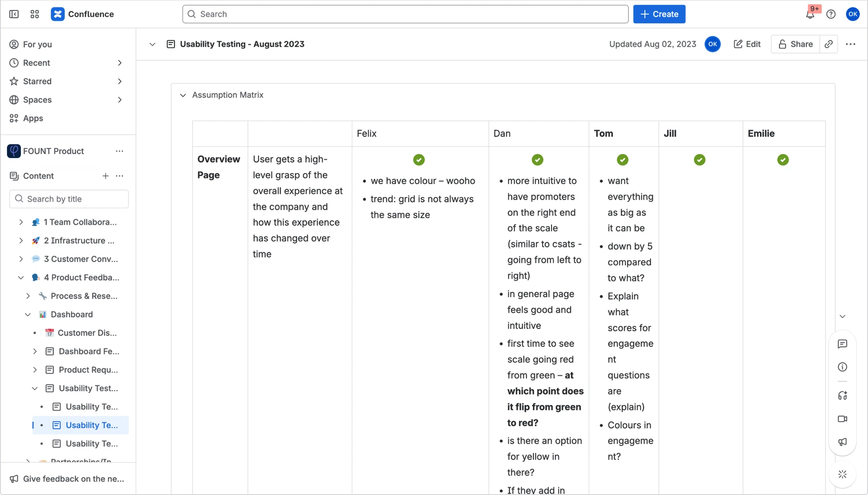Open For you in sidebar

[x=37, y=44]
